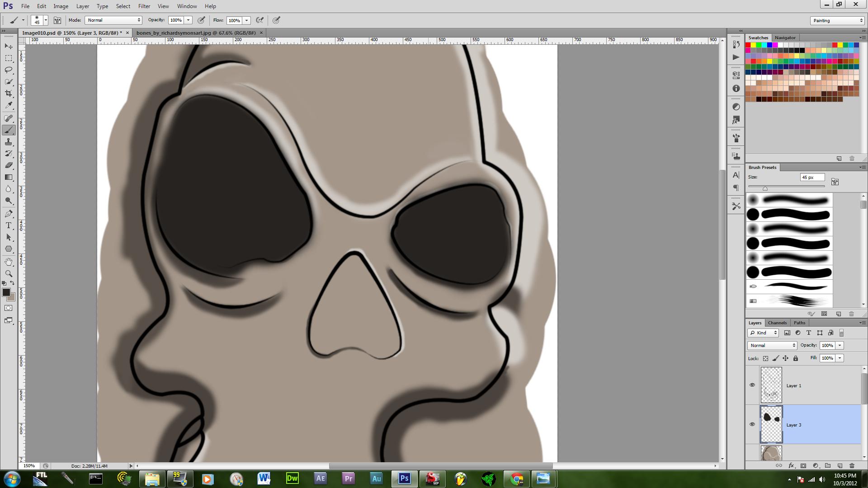868x488 pixels.
Task: Delete layer with trash icon
Action: tap(852, 466)
